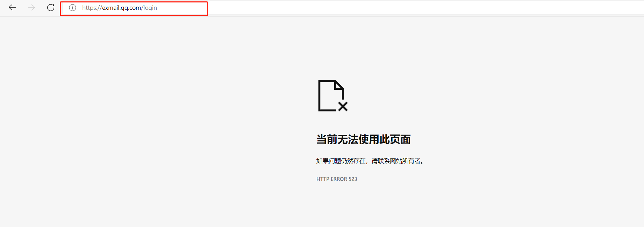
Task: Click the forward navigation arrow
Action: 31,8
